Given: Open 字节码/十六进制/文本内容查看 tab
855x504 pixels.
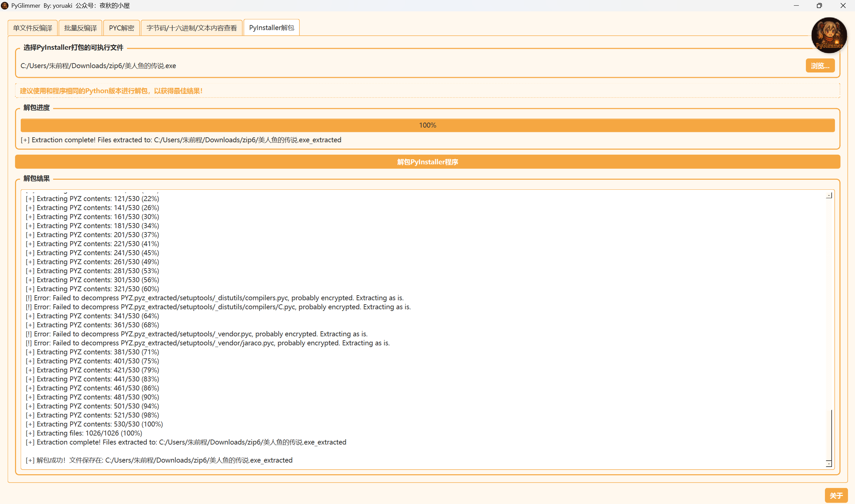Looking at the screenshot, I should click(x=191, y=28).
